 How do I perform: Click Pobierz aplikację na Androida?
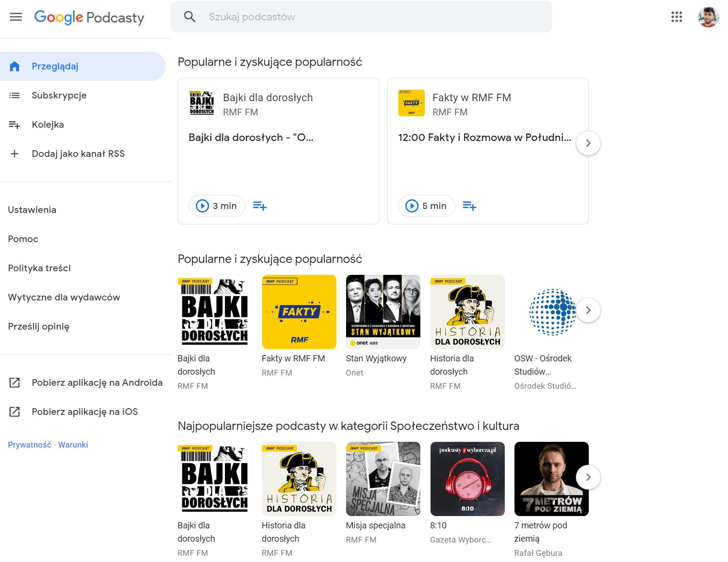(x=86, y=383)
